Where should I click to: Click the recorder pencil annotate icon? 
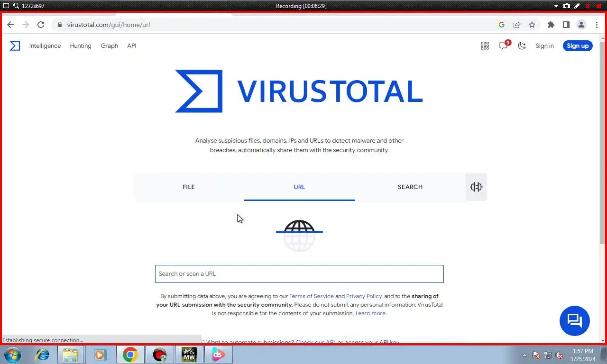577,6
